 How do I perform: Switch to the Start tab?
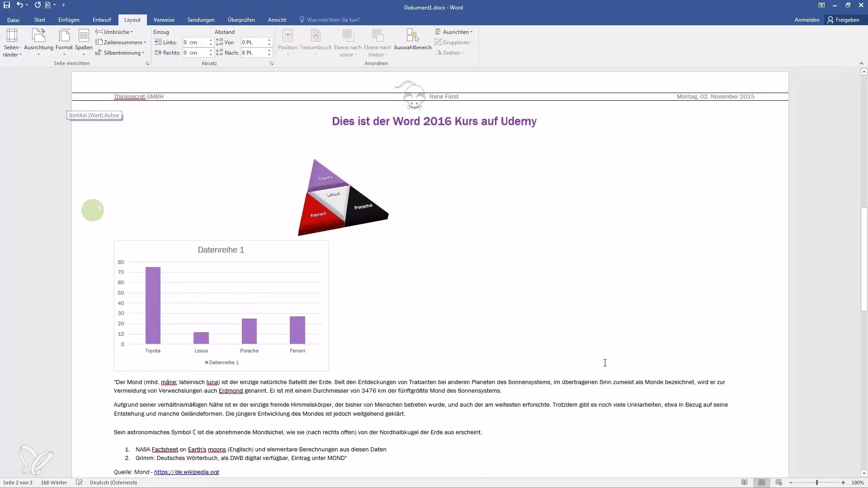tap(40, 20)
